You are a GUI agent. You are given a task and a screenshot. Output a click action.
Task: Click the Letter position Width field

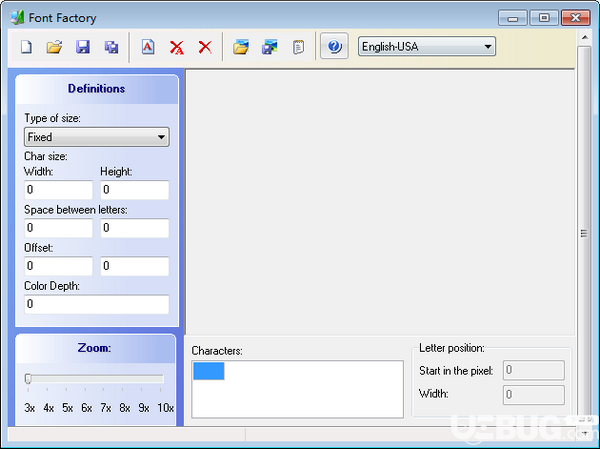coord(533,395)
